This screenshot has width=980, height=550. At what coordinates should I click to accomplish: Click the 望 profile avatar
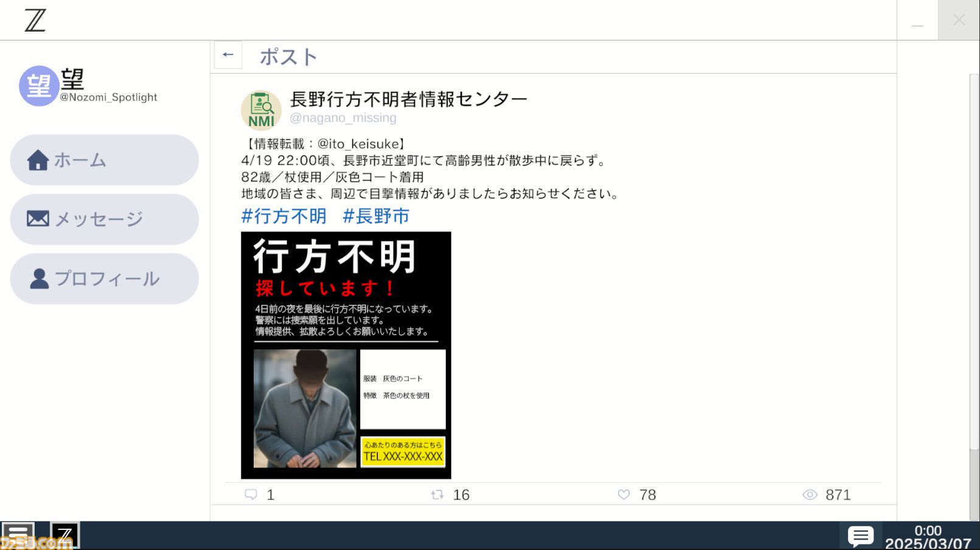point(39,86)
